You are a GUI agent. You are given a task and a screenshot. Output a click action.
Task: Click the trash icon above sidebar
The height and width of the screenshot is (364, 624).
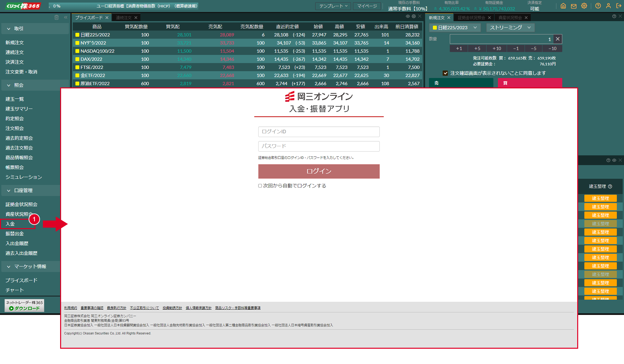(x=57, y=18)
